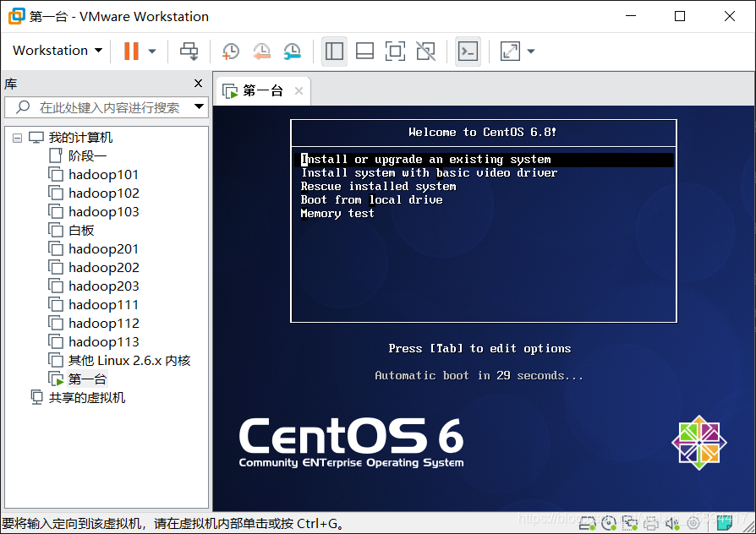Image resolution: width=756 pixels, height=534 pixels.
Task: Select the hadoop112 virtual machine
Action: 104,324
